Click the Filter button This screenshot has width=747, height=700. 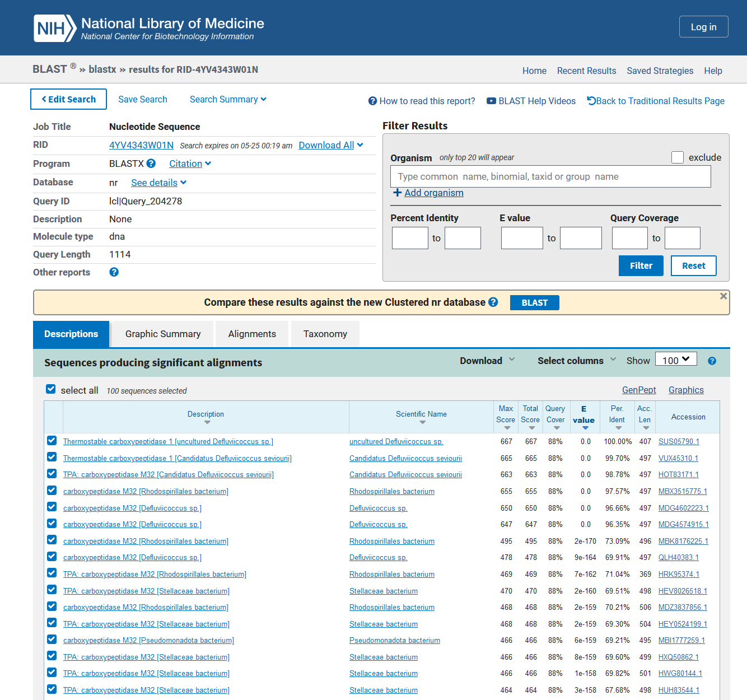pyautogui.click(x=641, y=266)
